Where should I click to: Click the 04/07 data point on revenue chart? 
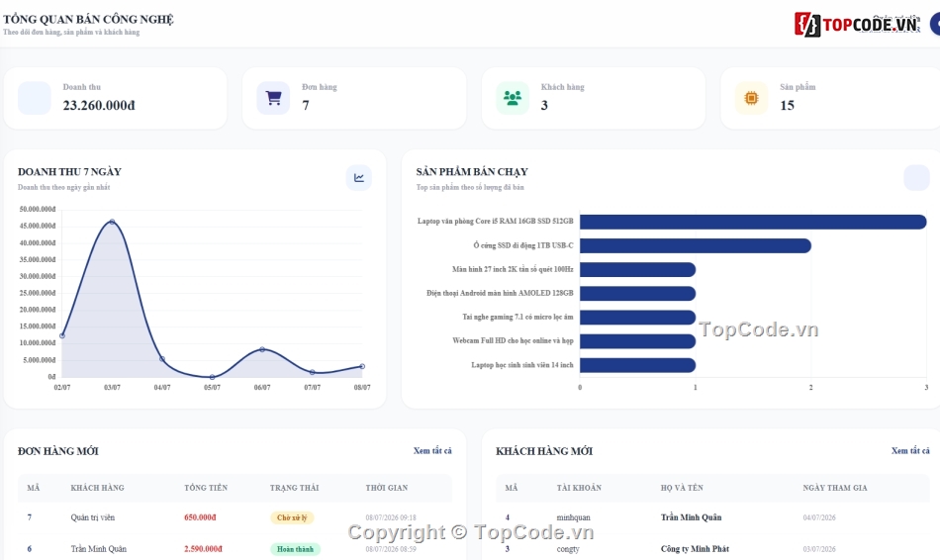[x=162, y=359]
